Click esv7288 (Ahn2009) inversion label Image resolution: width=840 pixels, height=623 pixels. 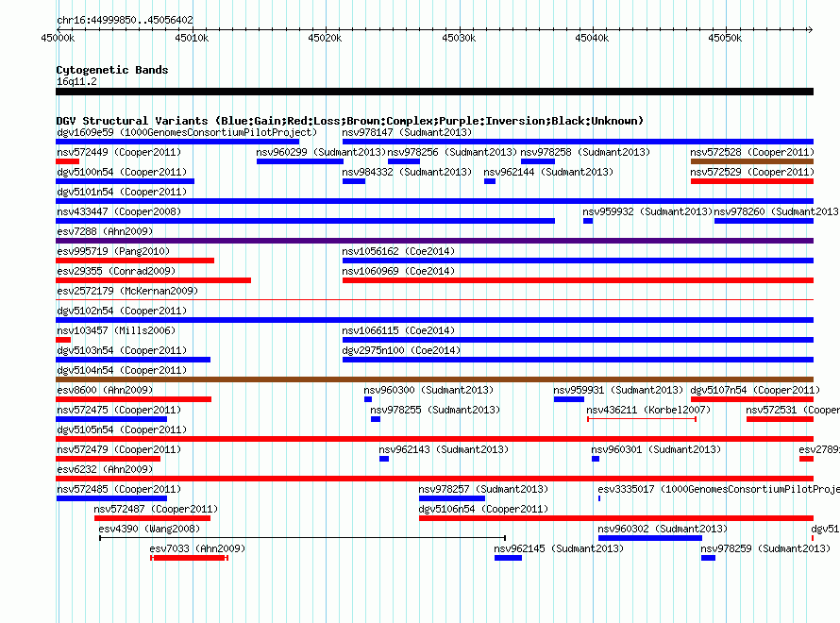pyautogui.click(x=105, y=231)
